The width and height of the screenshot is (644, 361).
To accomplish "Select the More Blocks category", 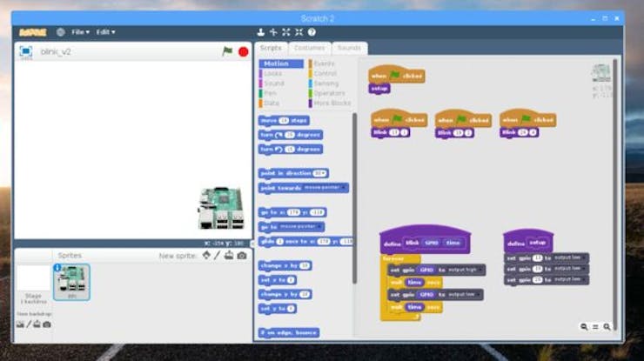I will tap(332, 104).
